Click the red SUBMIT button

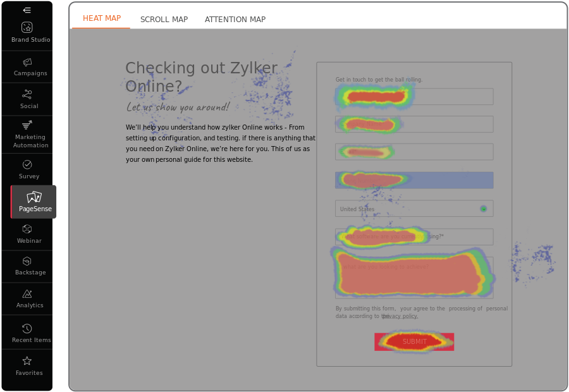(x=414, y=341)
